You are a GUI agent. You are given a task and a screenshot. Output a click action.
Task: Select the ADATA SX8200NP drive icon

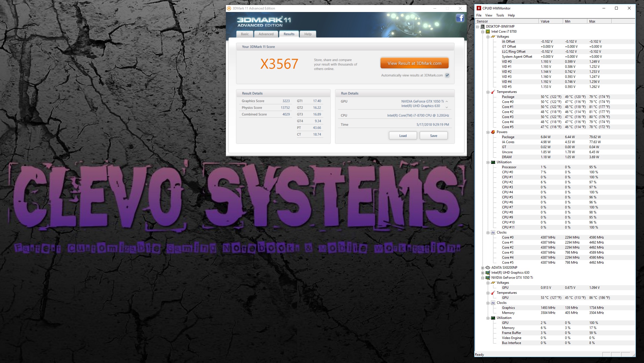488,268
